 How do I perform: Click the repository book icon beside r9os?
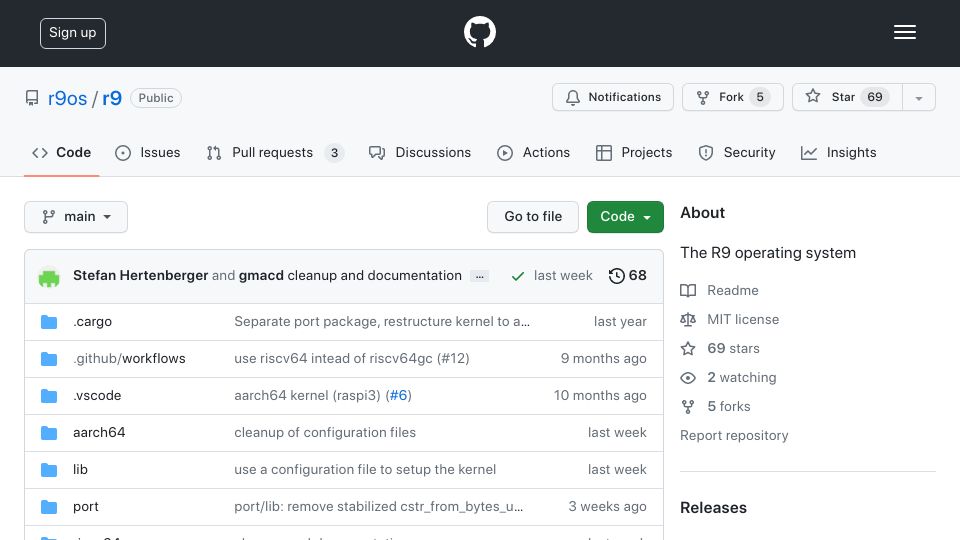coord(32,98)
